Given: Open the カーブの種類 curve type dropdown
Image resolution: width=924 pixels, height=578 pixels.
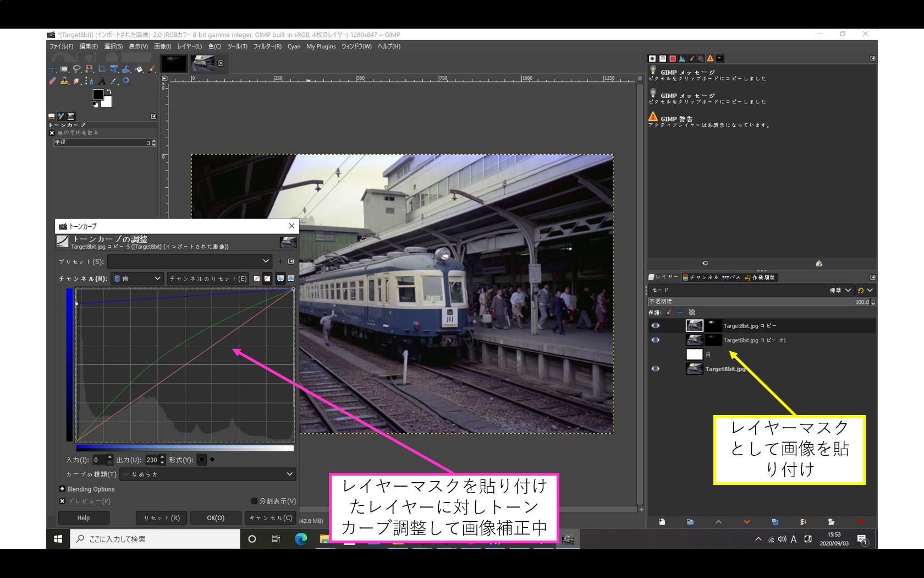Looking at the screenshot, I should click(208, 475).
